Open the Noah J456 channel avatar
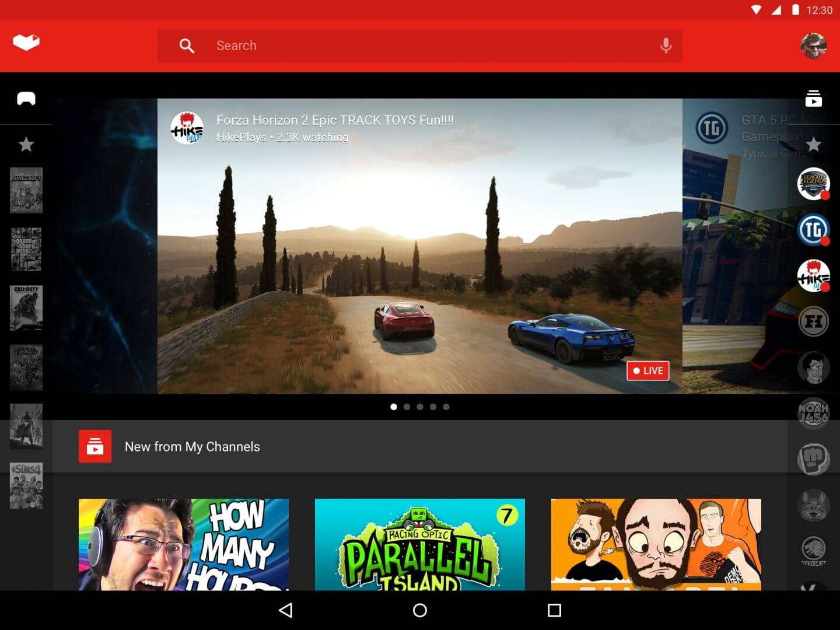This screenshot has height=630, width=840. click(814, 413)
